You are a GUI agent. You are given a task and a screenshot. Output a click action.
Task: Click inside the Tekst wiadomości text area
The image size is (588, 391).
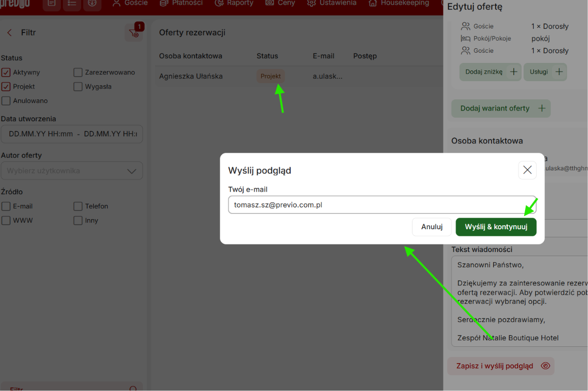click(x=520, y=301)
